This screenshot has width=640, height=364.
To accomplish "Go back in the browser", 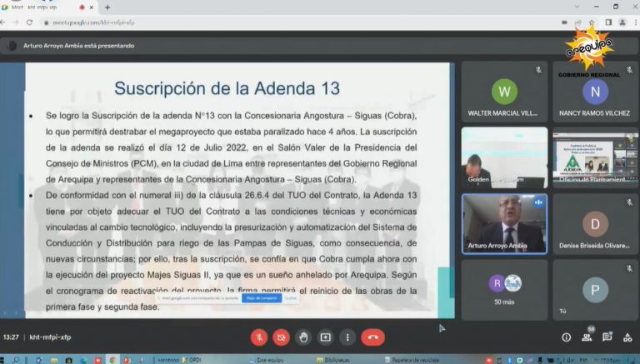I will [3, 22].
